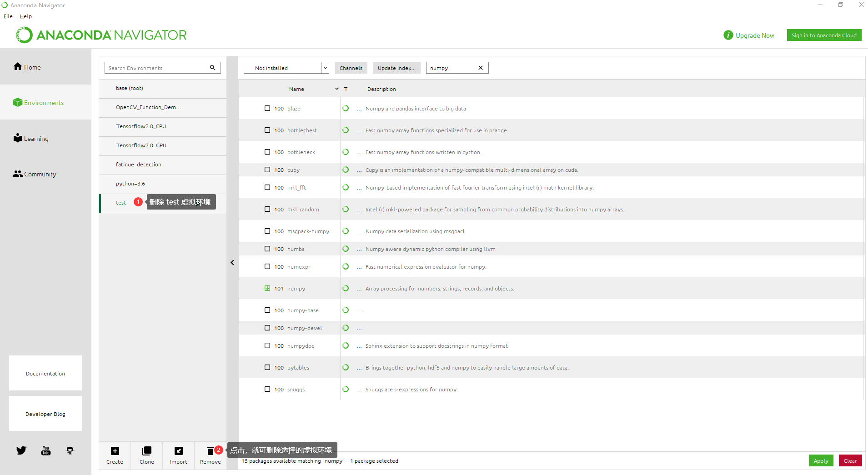The image size is (868, 475).
Task: Select the OpenCV_Function_Dem... environment
Action: point(163,107)
